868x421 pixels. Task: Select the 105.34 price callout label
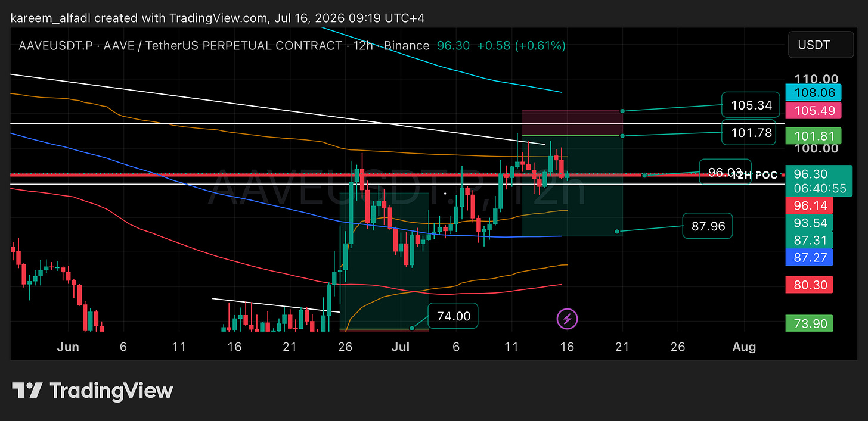(x=751, y=105)
